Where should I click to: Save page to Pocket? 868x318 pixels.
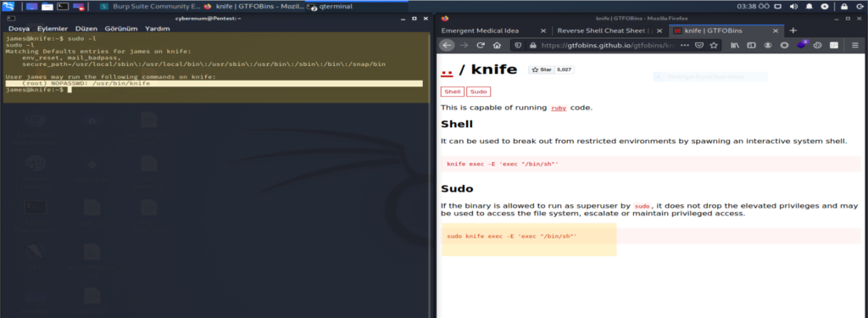[699, 45]
